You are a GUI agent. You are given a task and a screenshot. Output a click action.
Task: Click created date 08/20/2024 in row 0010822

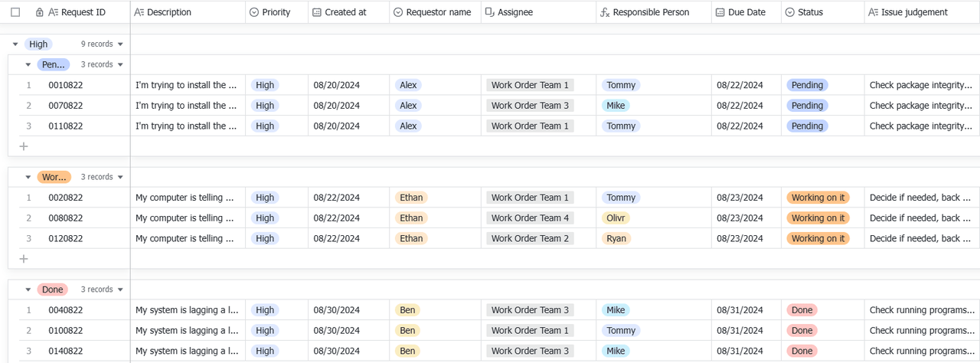click(336, 85)
